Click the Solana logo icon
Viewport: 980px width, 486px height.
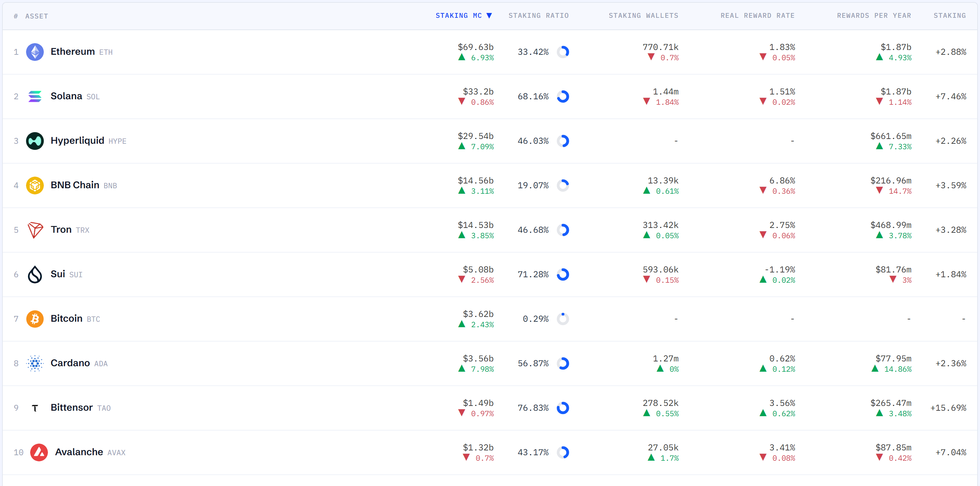(35, 97)
